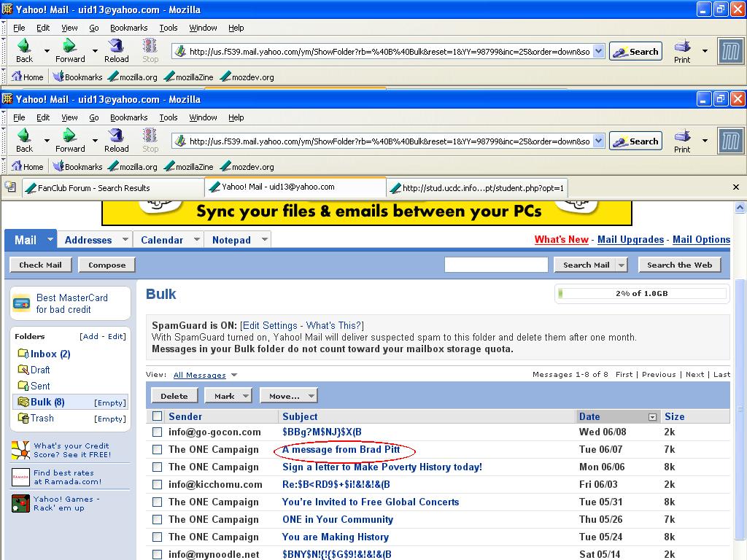Click the Trash folder icon
This screenshot has height=560, width=747.
pyautogui.click(x=23, y=419)
